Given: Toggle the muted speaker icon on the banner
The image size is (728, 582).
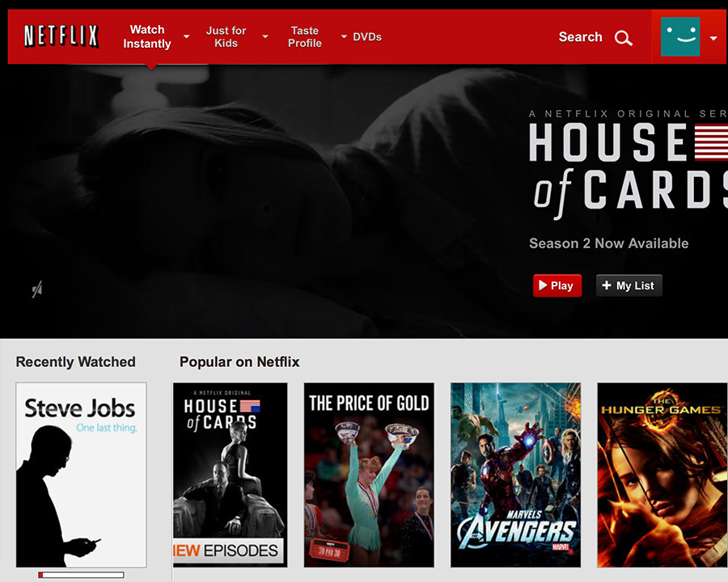Looking at the screenshot, I should click(37, 289).
